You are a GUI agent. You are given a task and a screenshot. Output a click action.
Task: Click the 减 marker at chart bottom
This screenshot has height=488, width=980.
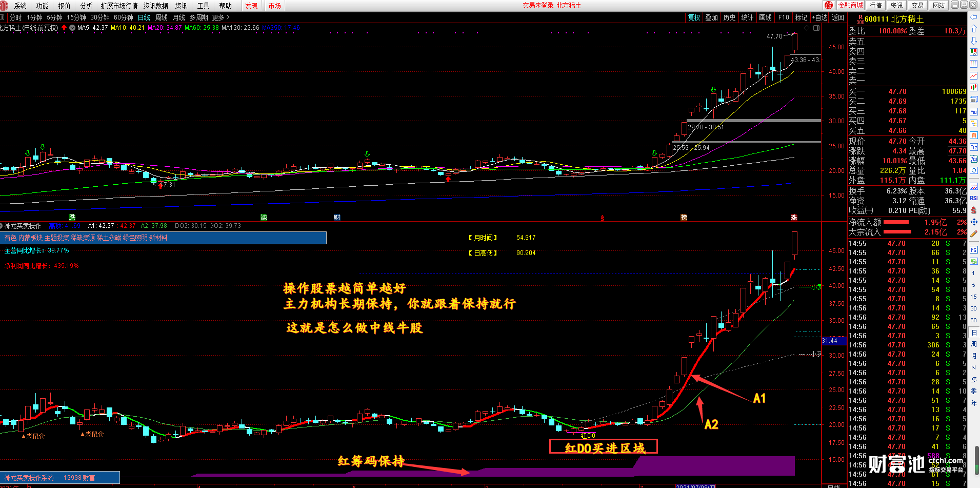(x=264, y=218)
